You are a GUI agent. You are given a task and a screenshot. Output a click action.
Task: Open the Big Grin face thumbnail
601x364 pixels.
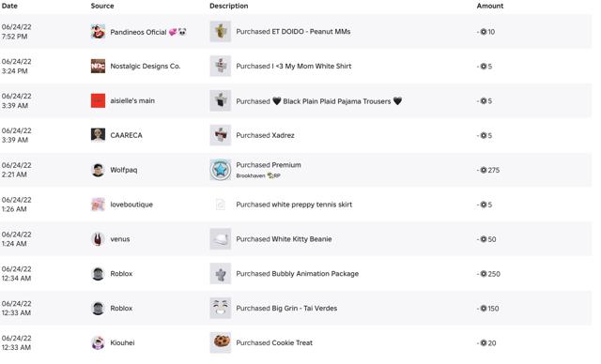tap(221, 308)
